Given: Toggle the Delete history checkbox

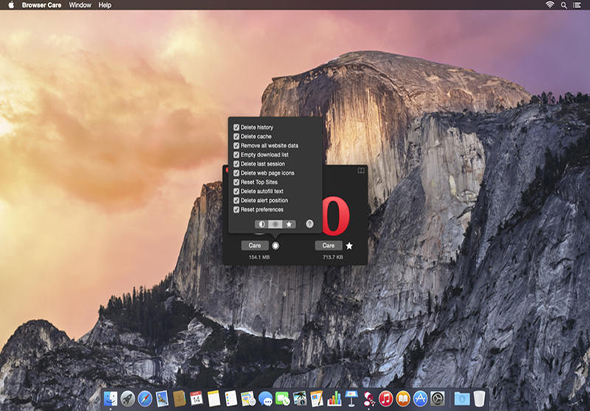Looking at the screenshot, I should click(x=236, y=127).
